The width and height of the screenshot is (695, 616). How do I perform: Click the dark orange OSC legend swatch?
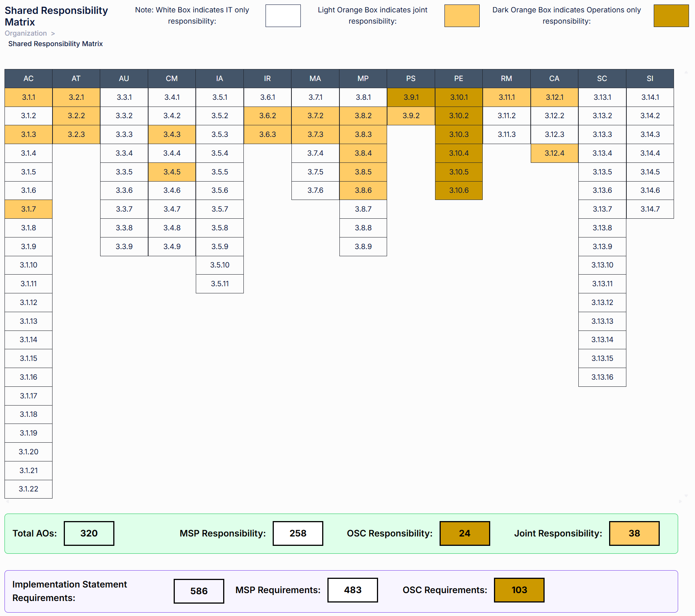coord(671,16)
